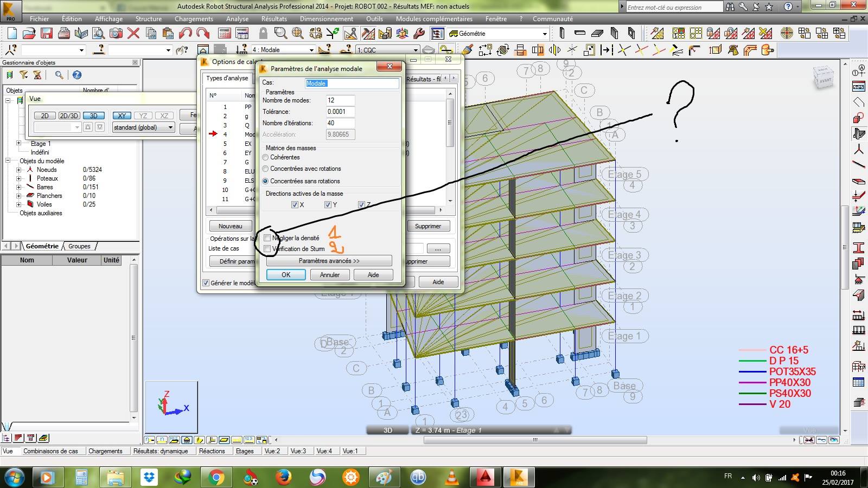The image size is (868, 488).
Task: Open the Analyse menu
Action: click(x=237, y=18)
